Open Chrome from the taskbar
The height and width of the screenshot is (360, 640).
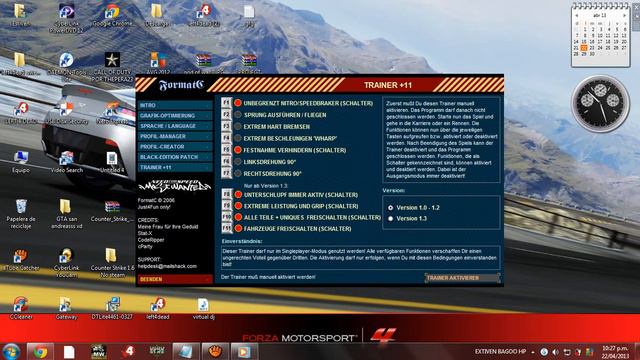click(x=40, y=351)
